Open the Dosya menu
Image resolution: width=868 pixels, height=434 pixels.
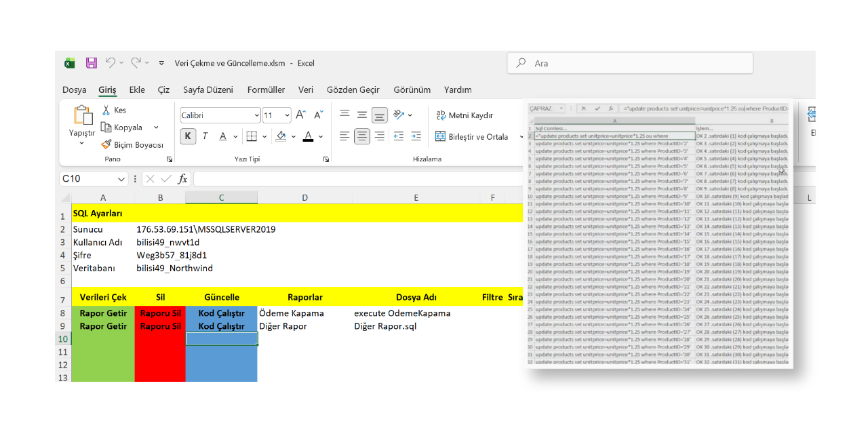coord(75,90)
